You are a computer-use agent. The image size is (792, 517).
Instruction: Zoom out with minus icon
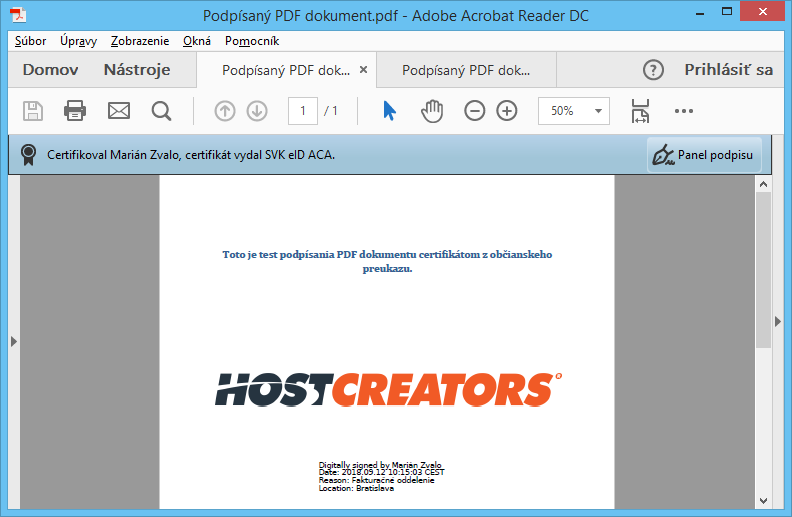click(474, 111)
